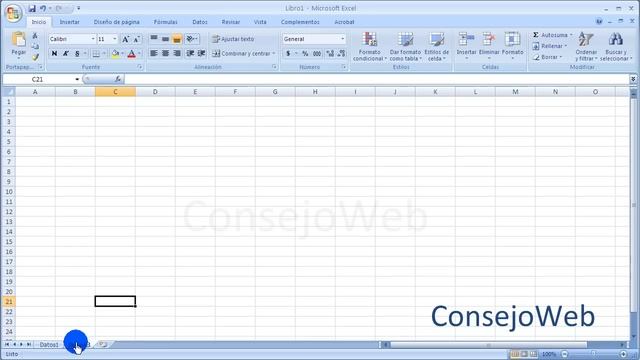This screenshot has width=640, height=360.
Task: Click the text orientation icon
Action: pyautogui.click(x=190, y=39)
